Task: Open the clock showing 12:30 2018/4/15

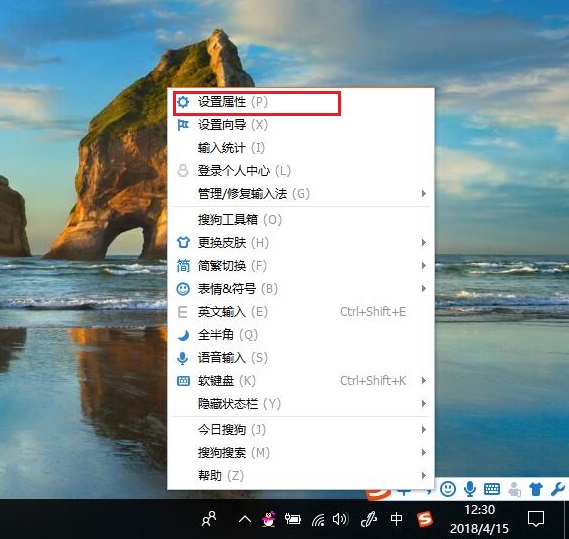Action: pos(479,519)
